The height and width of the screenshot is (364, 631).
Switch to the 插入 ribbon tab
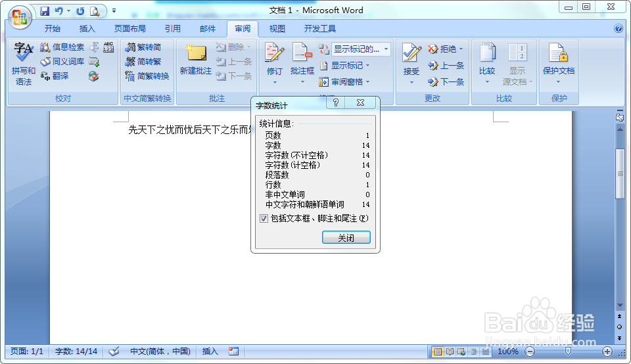tap(87, 28)
